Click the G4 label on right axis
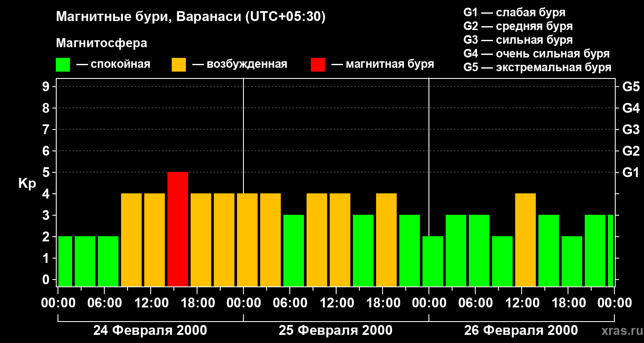The height and width of the screenshot is (343, 644). pyautogui.click(x=631, y=108)
